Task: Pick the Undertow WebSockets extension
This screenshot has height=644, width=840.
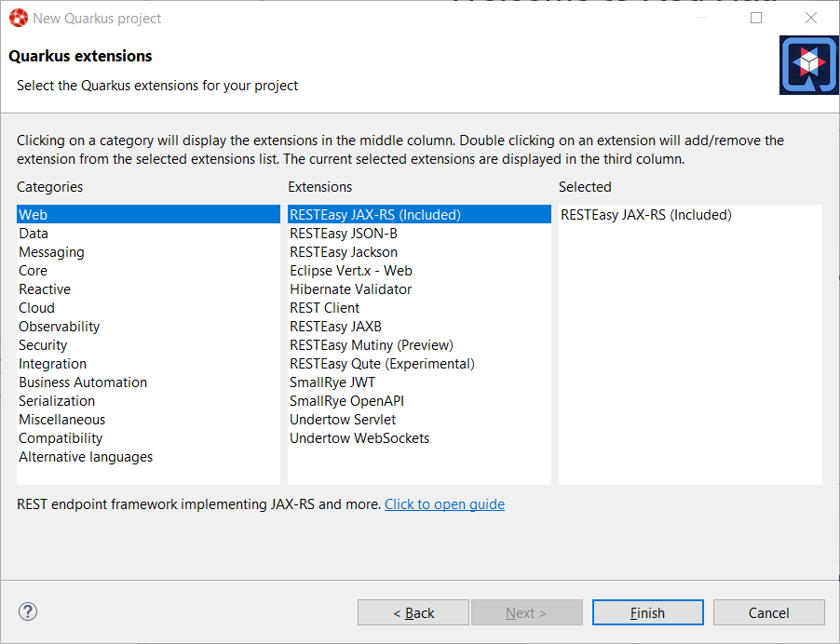Action: point(419,438)
